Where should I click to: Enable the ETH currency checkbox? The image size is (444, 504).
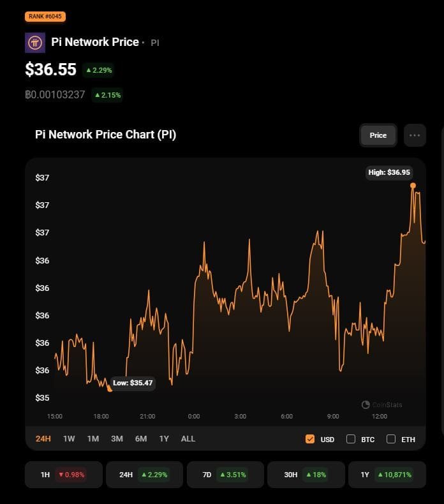[x=391, y=439]
